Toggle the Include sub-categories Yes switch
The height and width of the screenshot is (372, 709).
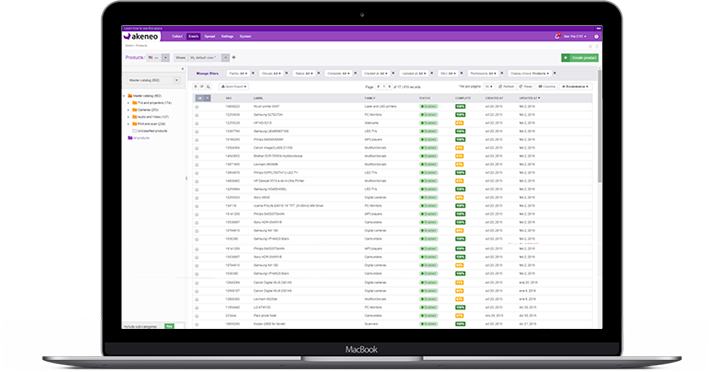tap(169, 326)
